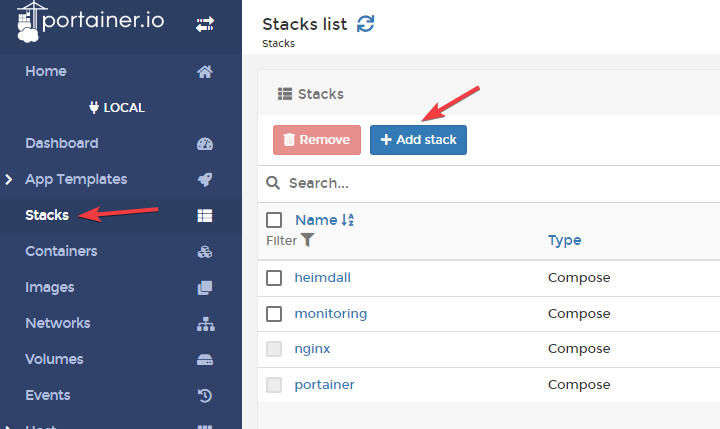720x429 pixels.
Task: Click the Networks sitemap icon
Action: [x=206, y=324]
